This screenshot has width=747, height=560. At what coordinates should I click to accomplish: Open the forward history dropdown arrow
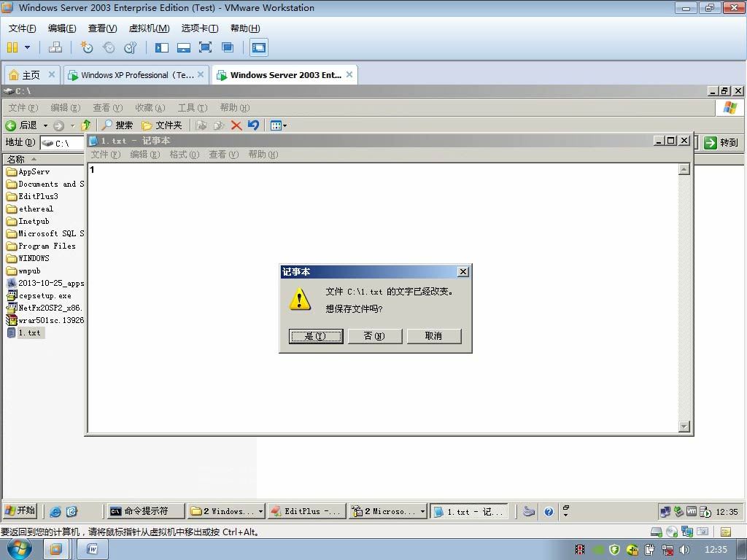click(72, 125)
